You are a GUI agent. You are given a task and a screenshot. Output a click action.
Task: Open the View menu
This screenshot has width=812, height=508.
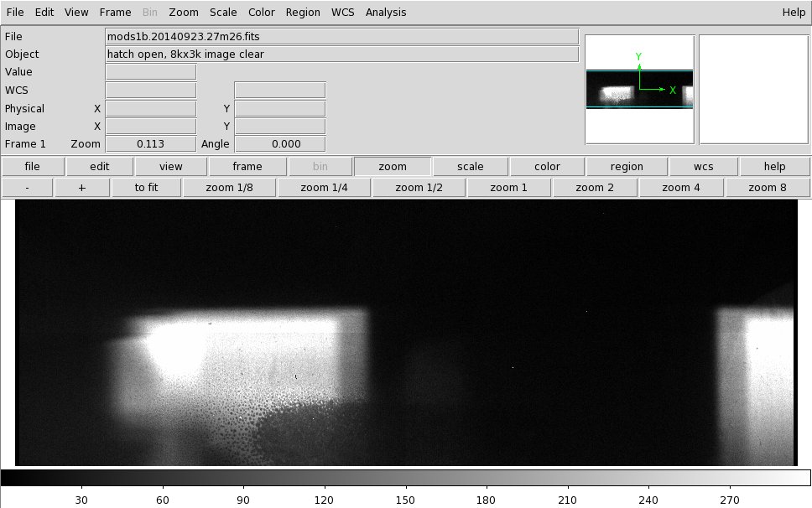click(x=76, y=12)
